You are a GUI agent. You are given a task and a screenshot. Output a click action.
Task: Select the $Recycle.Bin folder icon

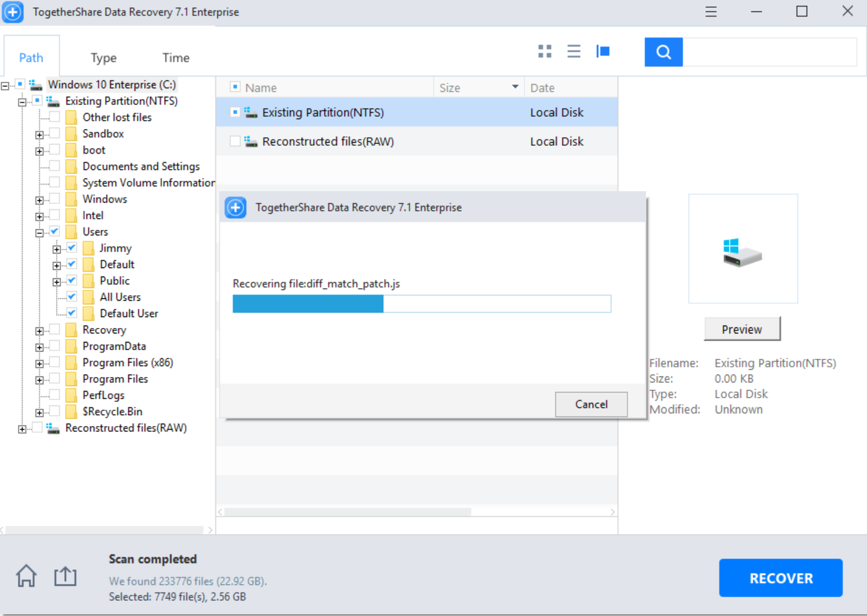tap(71, 411)
